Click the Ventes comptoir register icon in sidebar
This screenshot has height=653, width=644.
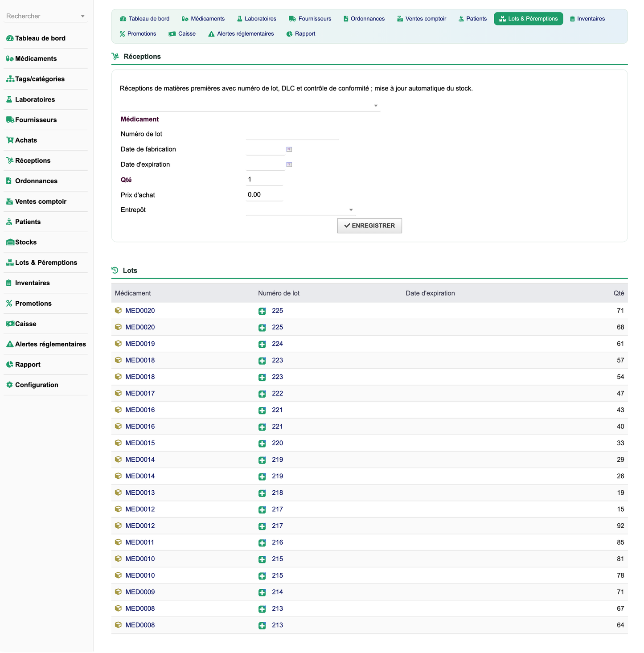[9, 201]
